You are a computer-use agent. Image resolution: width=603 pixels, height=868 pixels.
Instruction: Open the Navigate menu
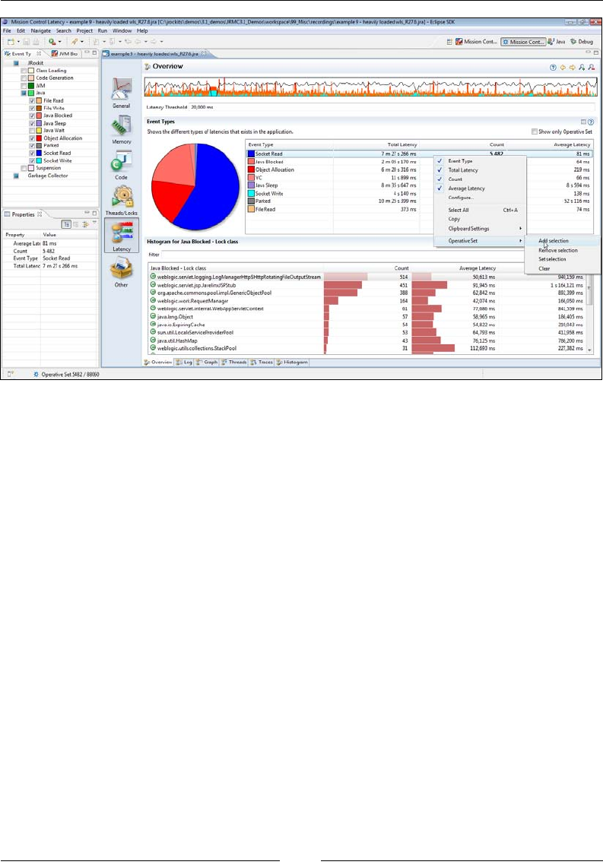click(40, 31)
